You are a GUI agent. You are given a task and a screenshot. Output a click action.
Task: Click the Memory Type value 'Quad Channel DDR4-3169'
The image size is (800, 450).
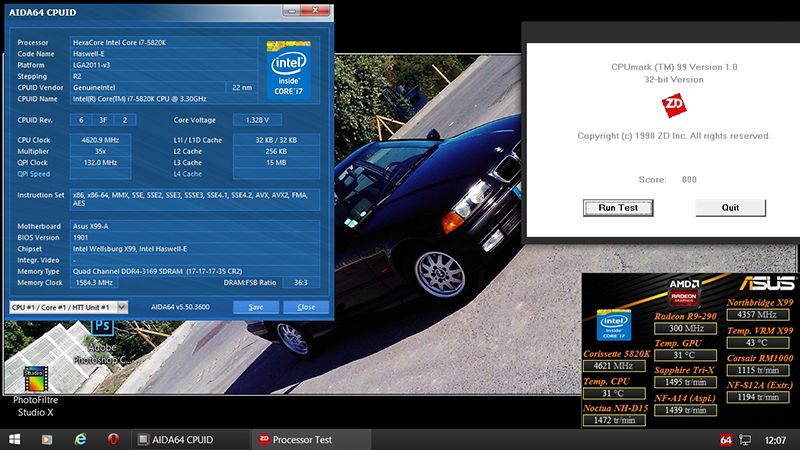[x=194, y=271]
